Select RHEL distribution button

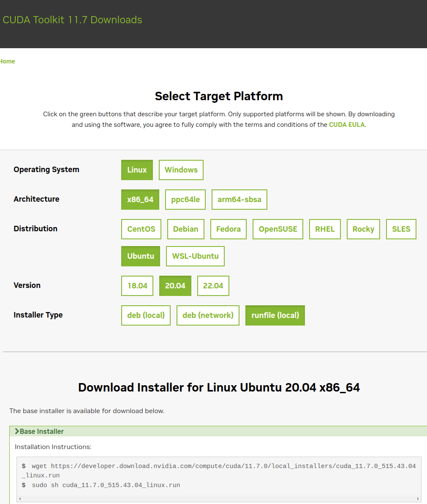pyautogui.click(x=325, y=229)
